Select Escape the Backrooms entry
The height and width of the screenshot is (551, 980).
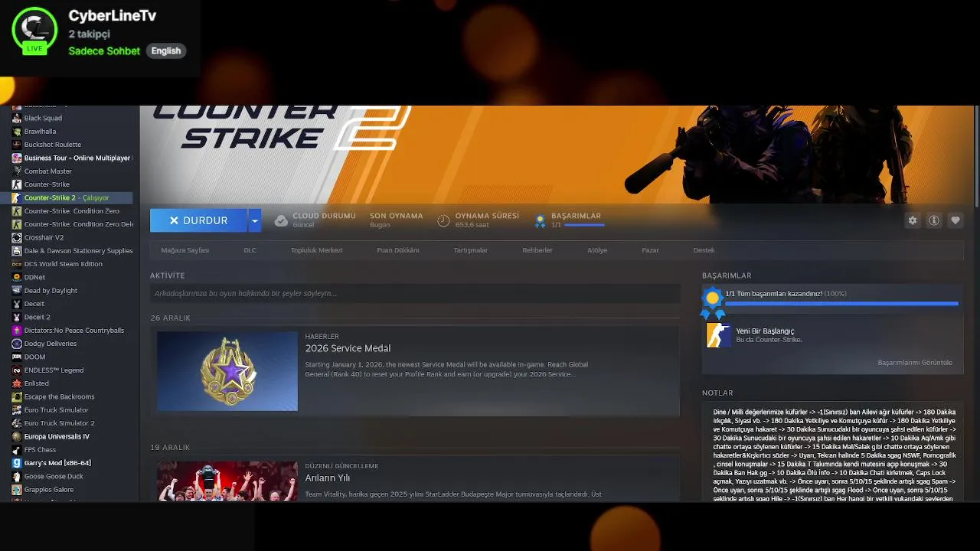(59, 396)
